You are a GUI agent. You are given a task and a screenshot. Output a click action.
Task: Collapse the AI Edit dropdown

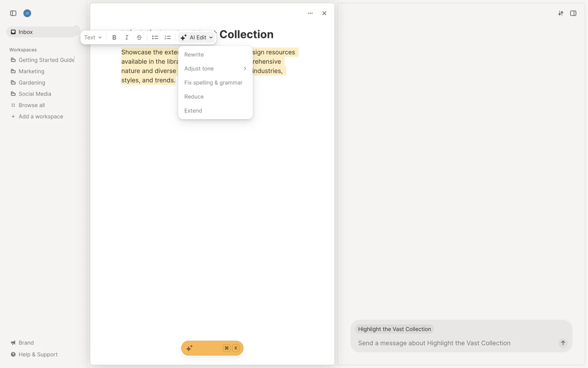click(x=197, y=37)
